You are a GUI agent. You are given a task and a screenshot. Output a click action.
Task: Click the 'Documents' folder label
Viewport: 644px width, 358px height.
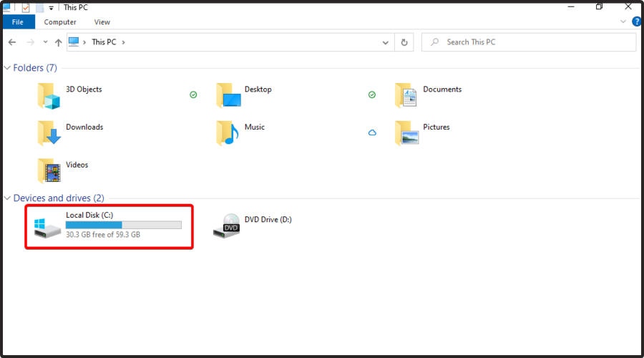click(x=442, y=89)
